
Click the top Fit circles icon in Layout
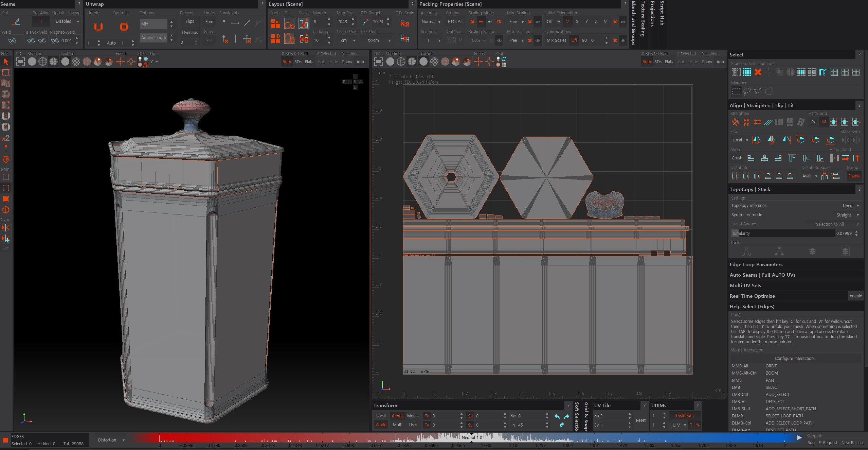[x=289, y=23]
